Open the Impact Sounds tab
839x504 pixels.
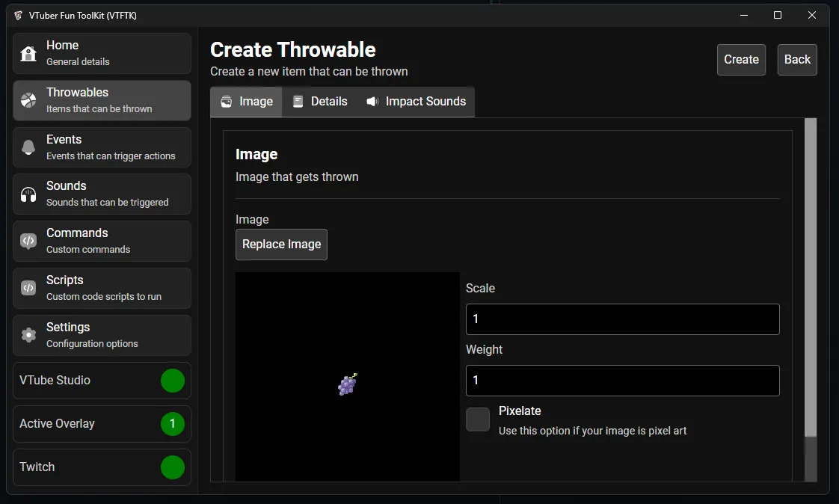[x=416, y=101]
